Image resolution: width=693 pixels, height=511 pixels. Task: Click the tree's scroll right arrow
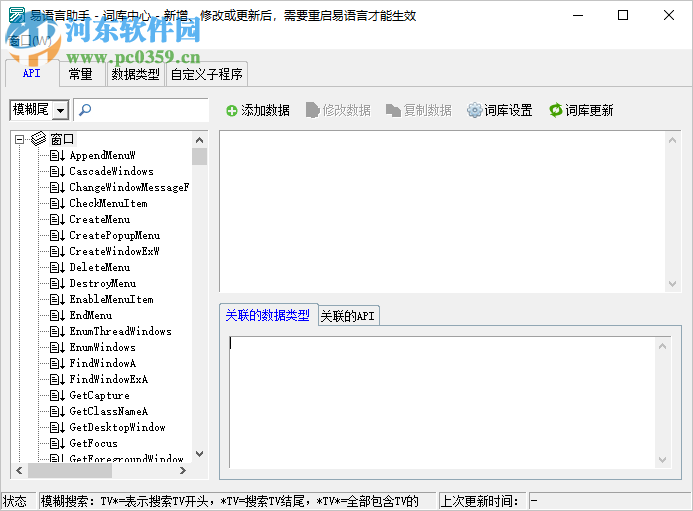pos(183,471)
